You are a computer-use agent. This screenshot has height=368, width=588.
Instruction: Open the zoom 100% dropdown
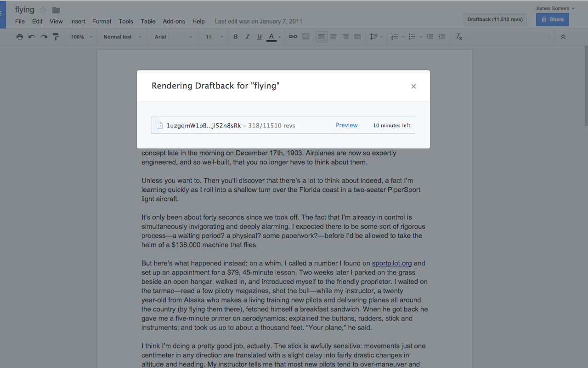coord(82,37)
